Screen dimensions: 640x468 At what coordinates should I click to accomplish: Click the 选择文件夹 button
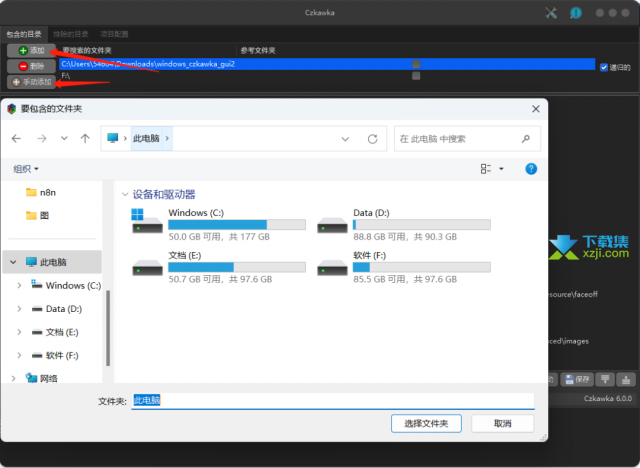[426, 424]
